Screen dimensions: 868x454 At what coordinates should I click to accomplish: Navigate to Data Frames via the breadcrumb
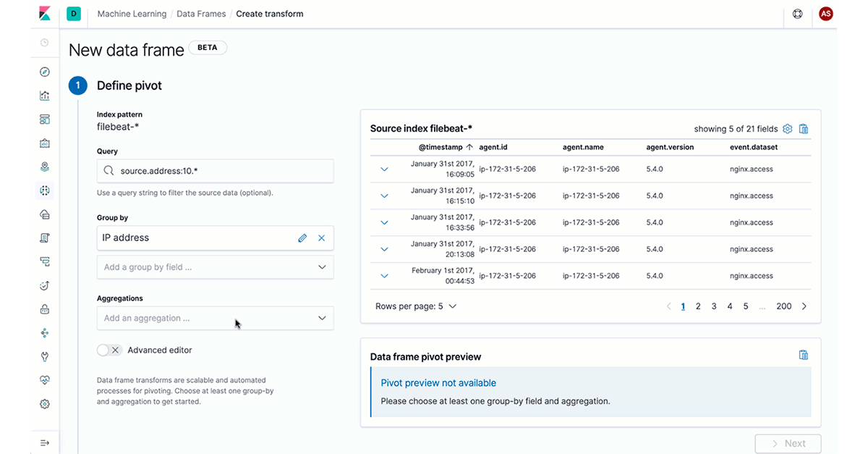(x=201, y=13)
